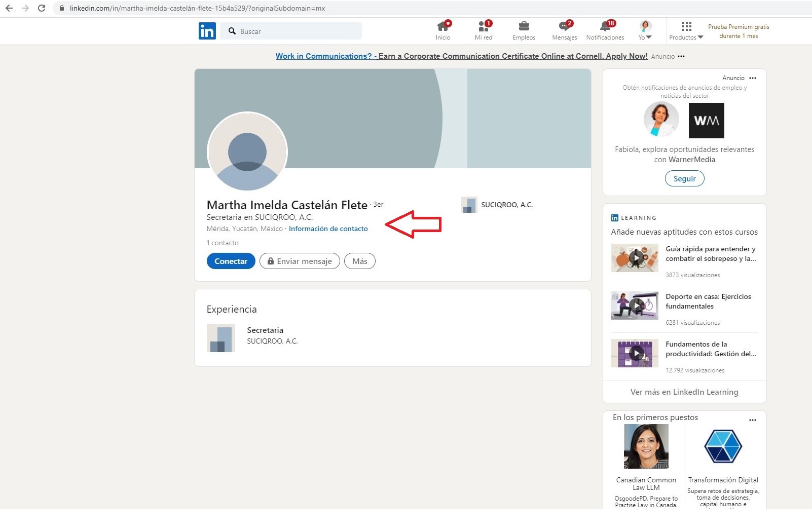Click the search magnifier icon
812x531 pixels.
coord(232,31)
